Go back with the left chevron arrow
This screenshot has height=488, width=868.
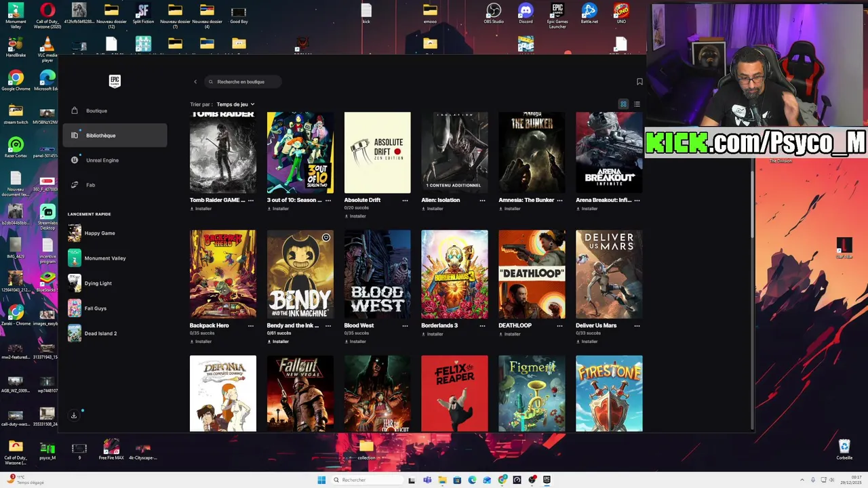click(x=195, y=82)
